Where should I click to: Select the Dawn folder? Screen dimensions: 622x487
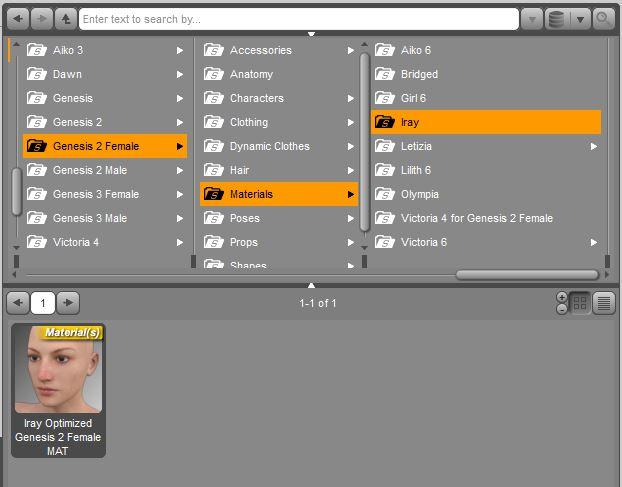[x=105, y=74]
